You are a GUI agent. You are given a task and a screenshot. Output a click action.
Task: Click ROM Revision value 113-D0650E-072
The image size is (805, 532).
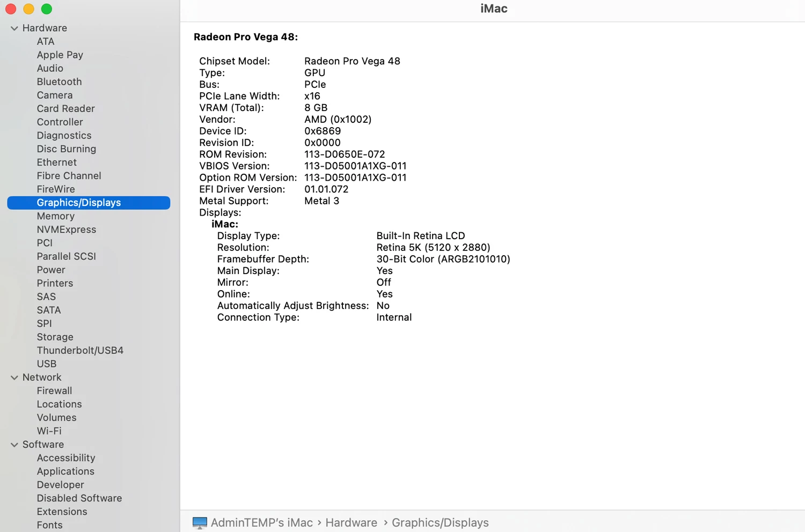tap(345, 154)
